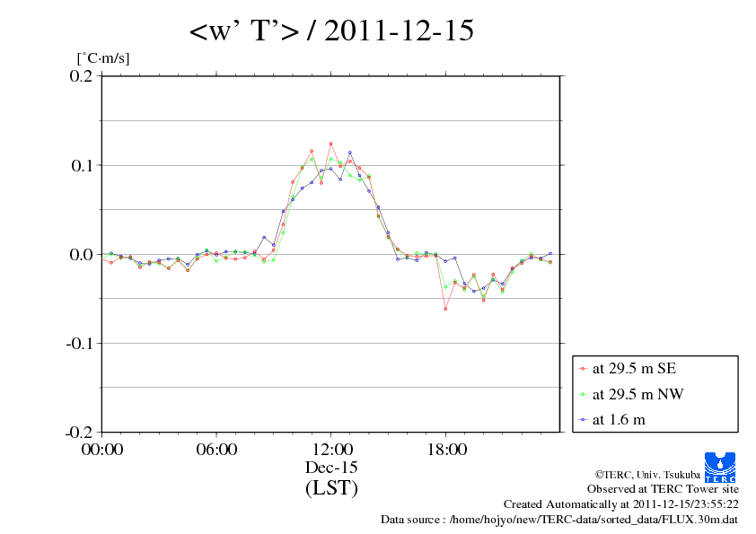Select the 'at 29.5 m SE' legend label
The height and width of the screenshot is (534, 756).
[x=634, y=369]
